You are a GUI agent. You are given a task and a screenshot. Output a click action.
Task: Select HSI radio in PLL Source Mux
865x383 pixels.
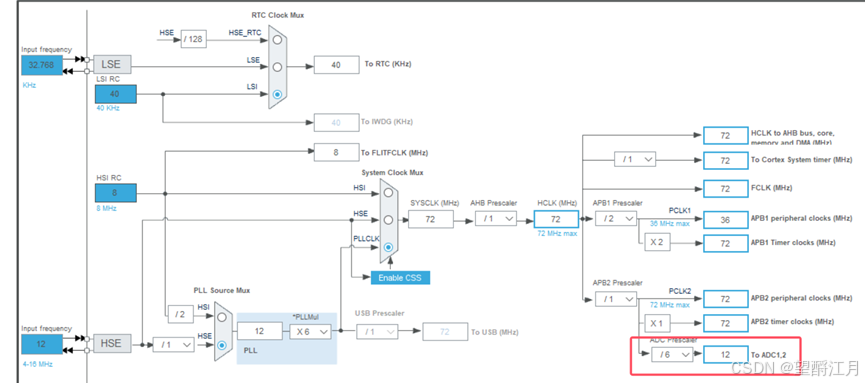tap(222, 317)
